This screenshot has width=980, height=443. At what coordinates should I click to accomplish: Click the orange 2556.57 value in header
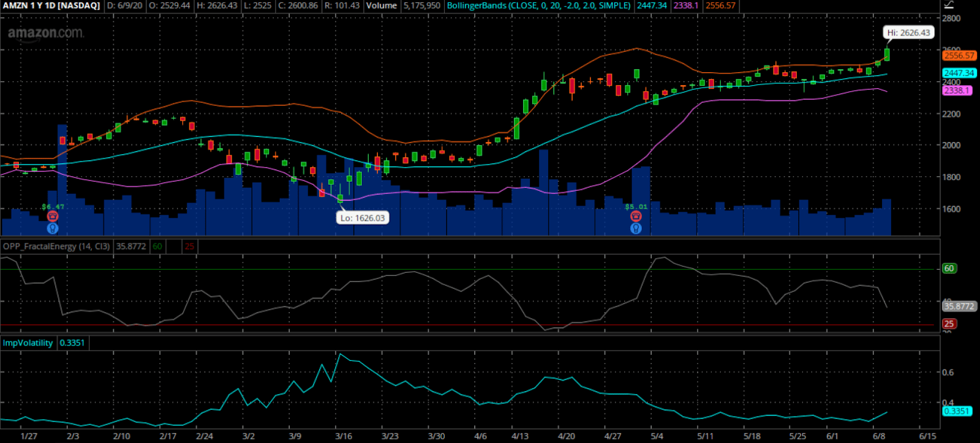tap(720, 6)
